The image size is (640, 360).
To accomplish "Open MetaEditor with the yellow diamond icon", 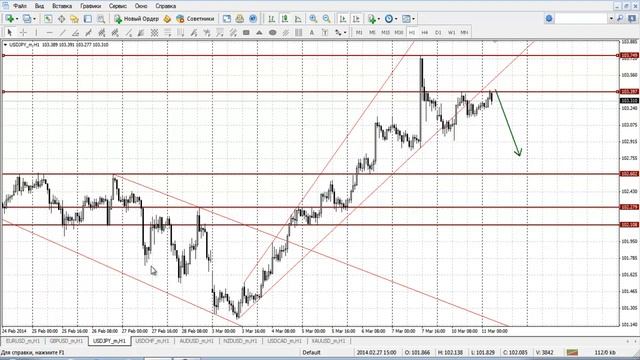I will [x=167, y=19].
